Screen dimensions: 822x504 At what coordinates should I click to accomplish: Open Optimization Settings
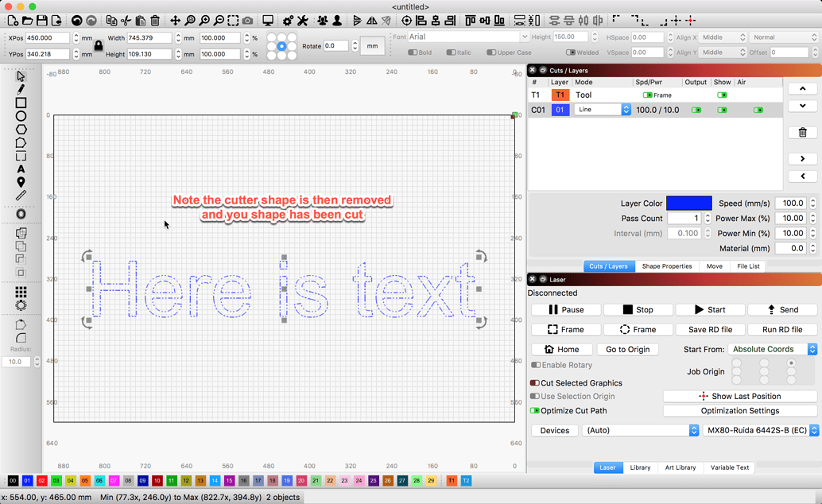coord(739,411)
